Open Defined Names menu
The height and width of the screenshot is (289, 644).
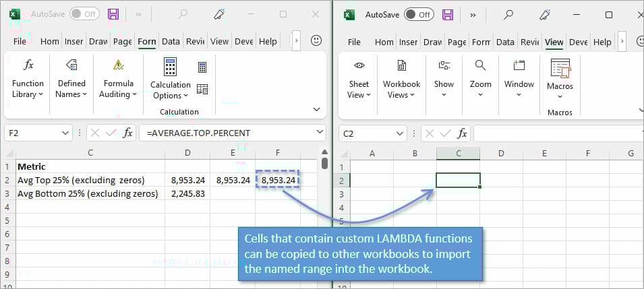pyautogui.click(x=71, y=79)
